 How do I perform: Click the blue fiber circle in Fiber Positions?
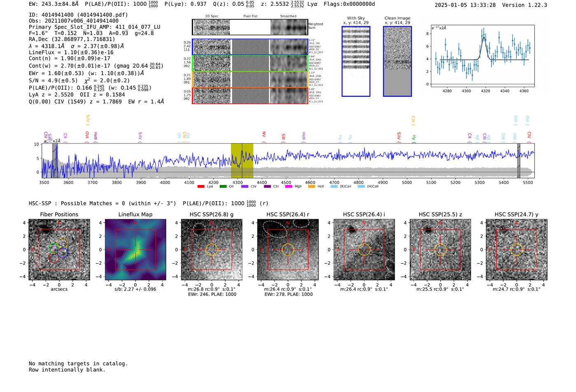(63, 253)
